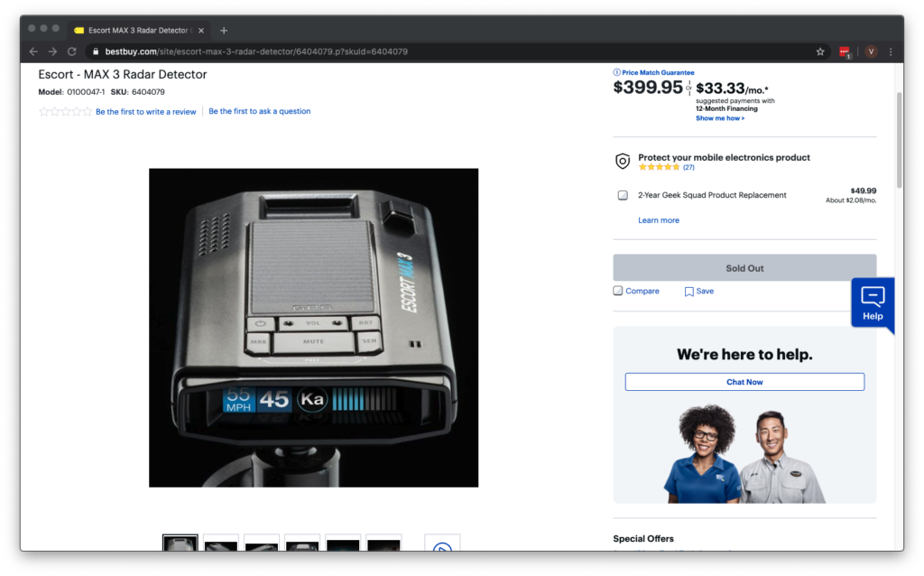
Task: Click the 'Special Offers' heading
Action: [642, 539]
